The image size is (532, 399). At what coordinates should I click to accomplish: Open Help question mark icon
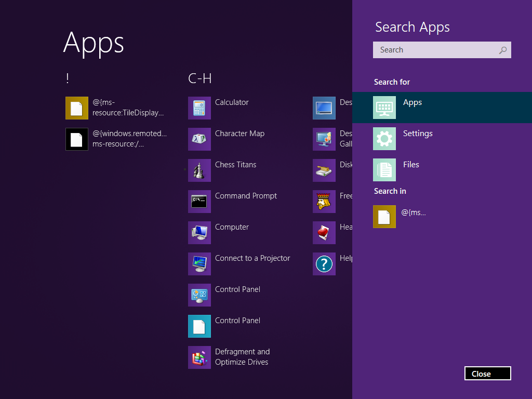(324, 264)
